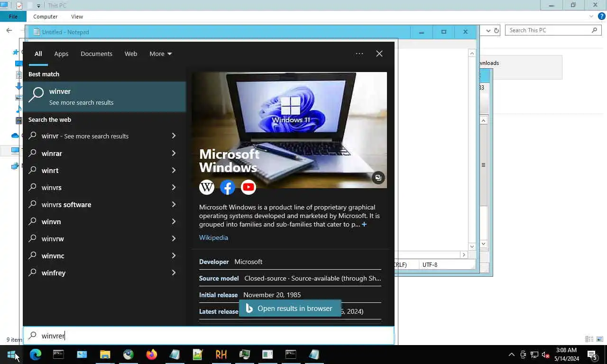
Task: Open the Wikipedia icon under Microsoft Windows
Action: [x=207, y=187]
